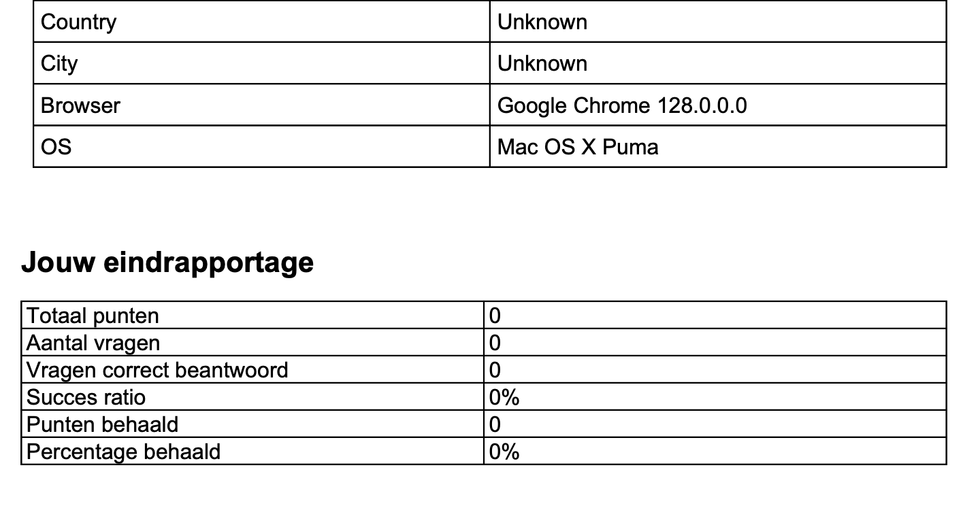Select the Succes ratio row label
This screenshot has width=980, height=506.
point(86,397)
